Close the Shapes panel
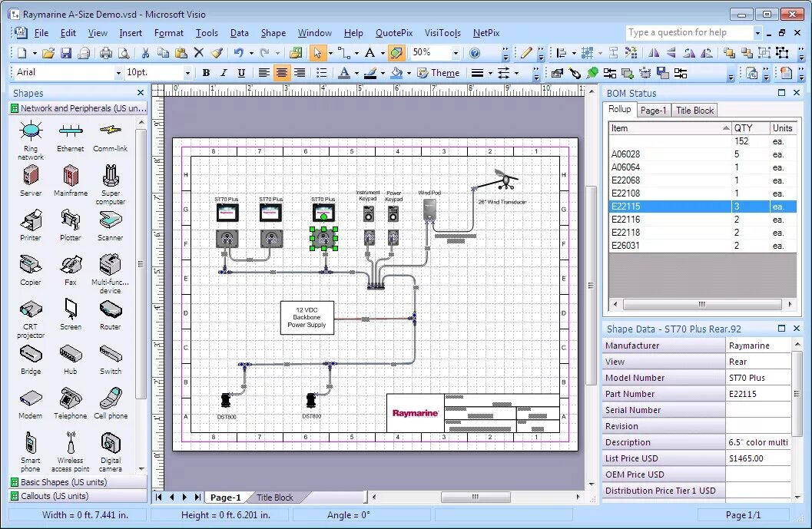Screen dimensions: 812x529 tap(141, 93)
